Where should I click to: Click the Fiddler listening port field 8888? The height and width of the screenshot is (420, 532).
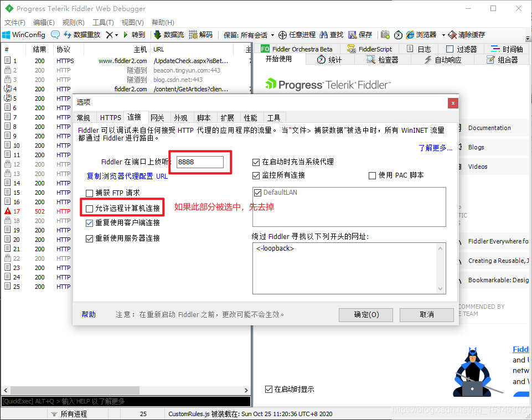point(200,162)
